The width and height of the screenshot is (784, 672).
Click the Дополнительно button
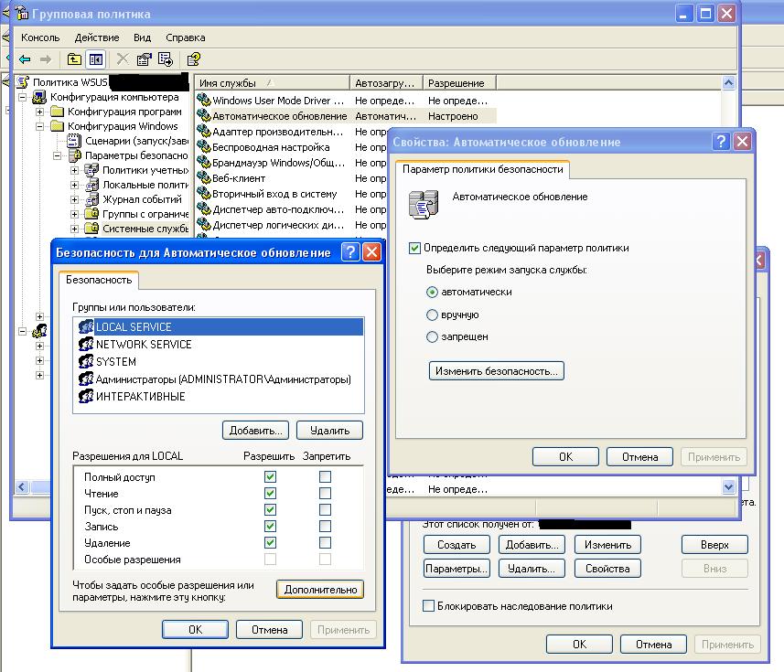[320, 589]
